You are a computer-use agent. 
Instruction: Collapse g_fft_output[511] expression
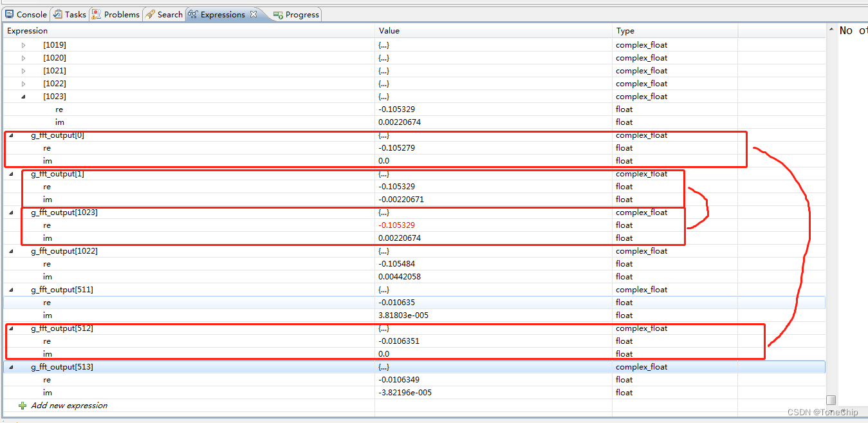pos(12,290)
